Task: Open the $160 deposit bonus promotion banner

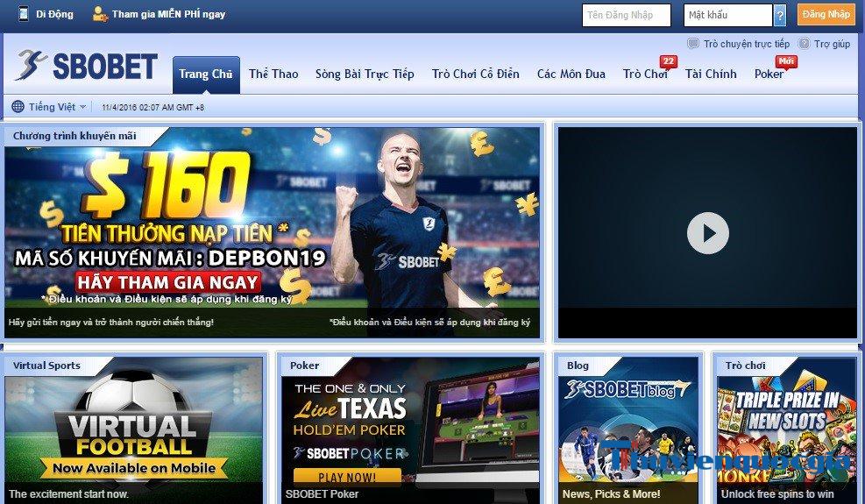Action: tap(273, 233)
